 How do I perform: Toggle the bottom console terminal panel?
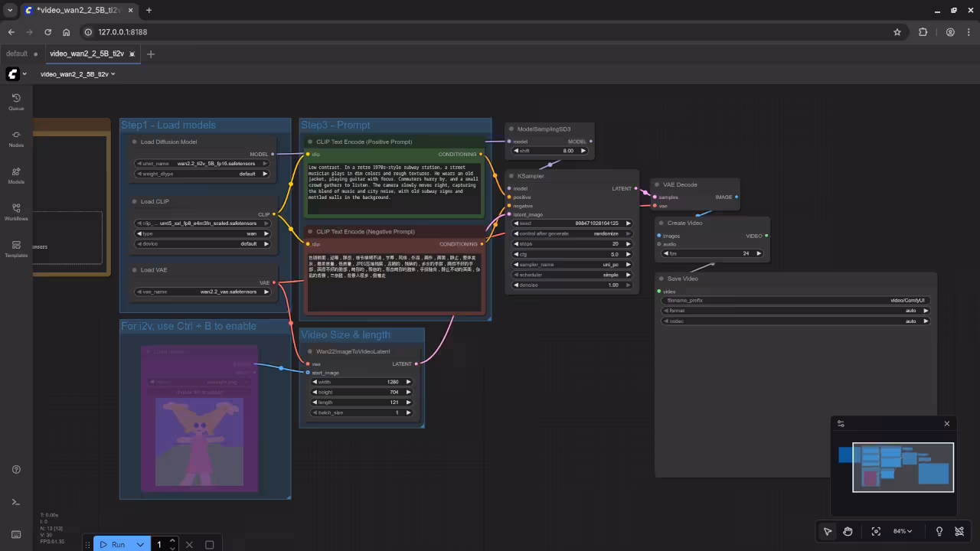click(16, 502)
